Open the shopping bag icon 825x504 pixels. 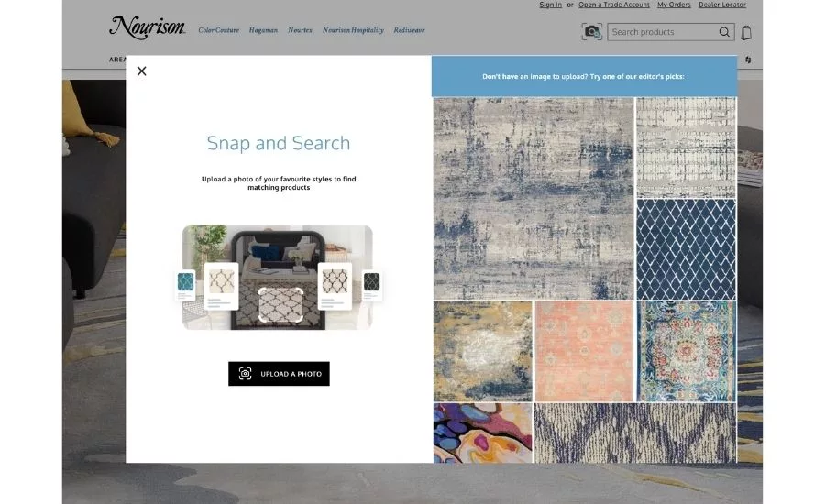(x=746, y=32)
